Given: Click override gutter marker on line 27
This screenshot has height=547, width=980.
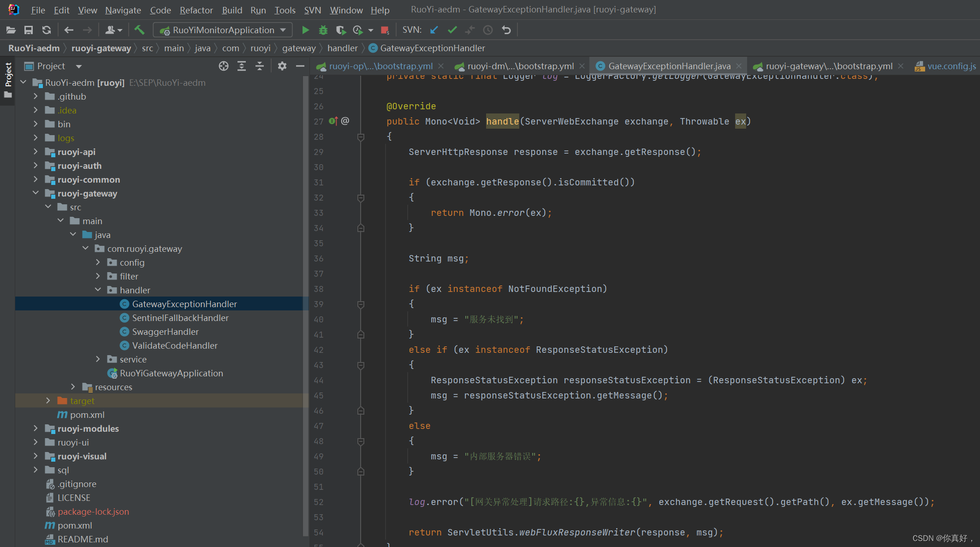Looking at the screenshot, I should 333,121.
